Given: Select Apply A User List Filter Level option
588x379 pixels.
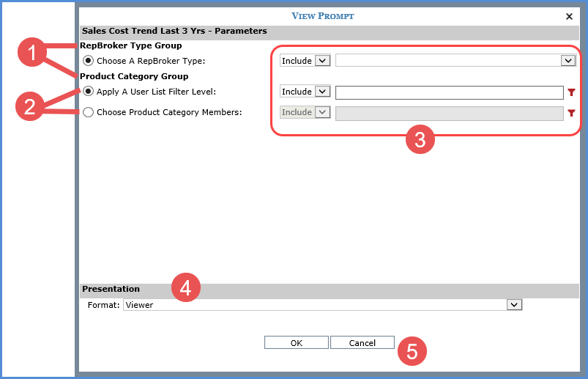Looking at the screenshot, I should click(89, 92).
